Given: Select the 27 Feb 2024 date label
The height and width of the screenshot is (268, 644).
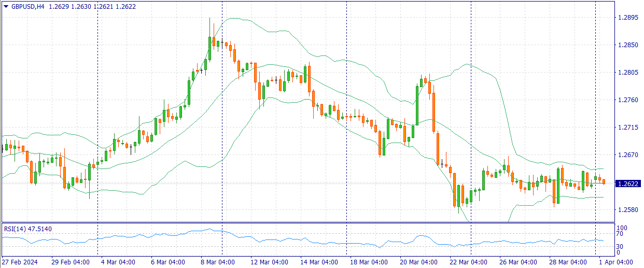Looking at the screenshot, I should tap(21, 262).
